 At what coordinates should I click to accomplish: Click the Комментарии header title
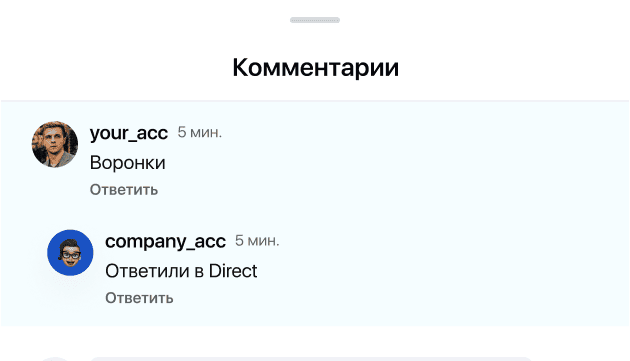click(x=315, y=67)
